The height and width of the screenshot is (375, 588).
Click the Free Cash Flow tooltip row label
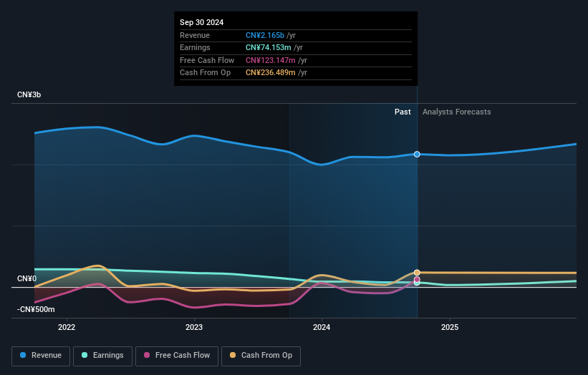207,60
